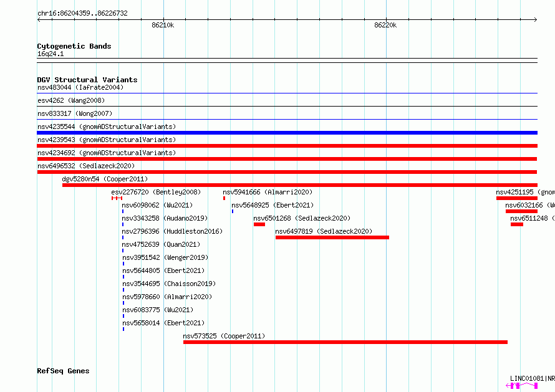This screenshot has height=392, width=555.
Task: Click the blue tick under nsv6083775
Action: click(123, 316)
